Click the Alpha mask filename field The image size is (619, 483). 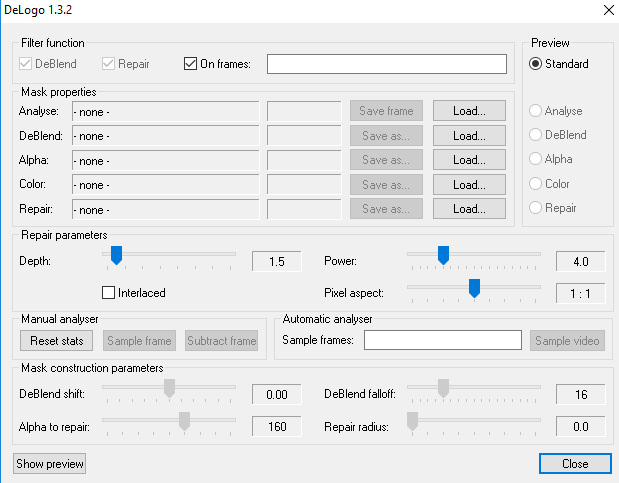click(166, 160)
